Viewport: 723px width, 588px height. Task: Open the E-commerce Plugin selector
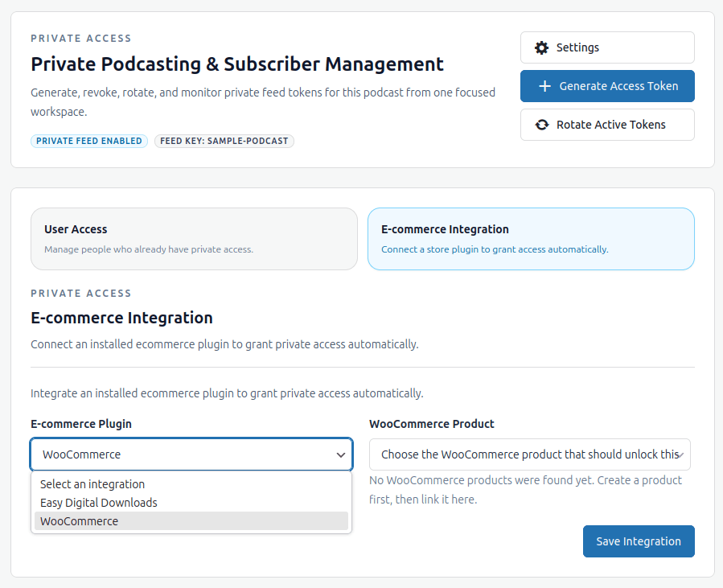pos(191,454)
